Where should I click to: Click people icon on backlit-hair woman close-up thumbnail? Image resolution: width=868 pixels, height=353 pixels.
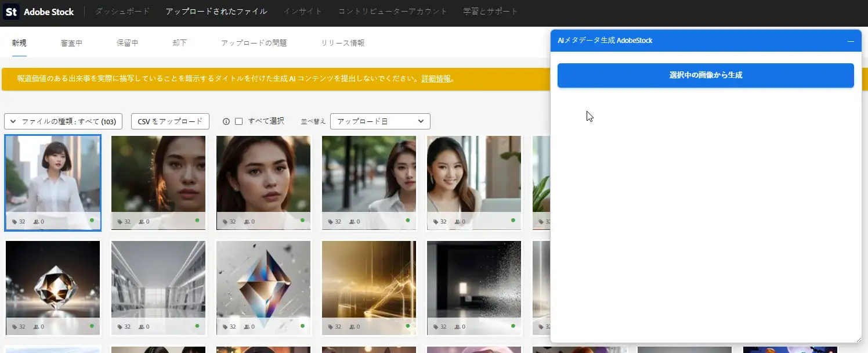coord(142,221)
